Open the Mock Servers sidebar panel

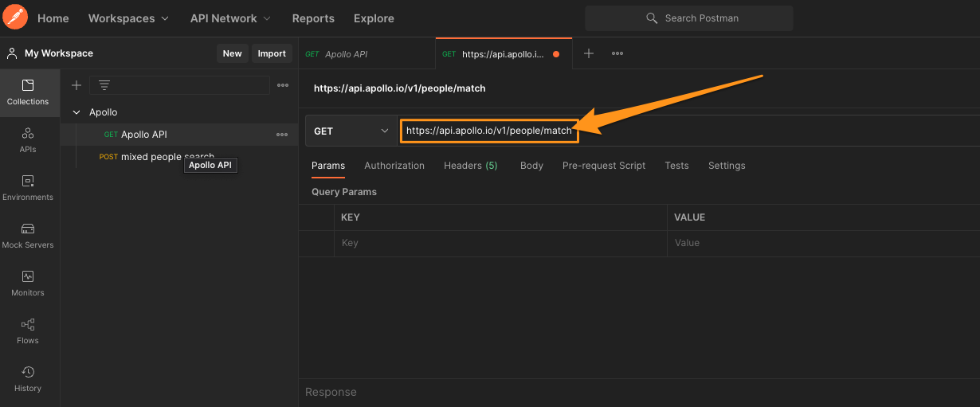[x=28, y=236]
